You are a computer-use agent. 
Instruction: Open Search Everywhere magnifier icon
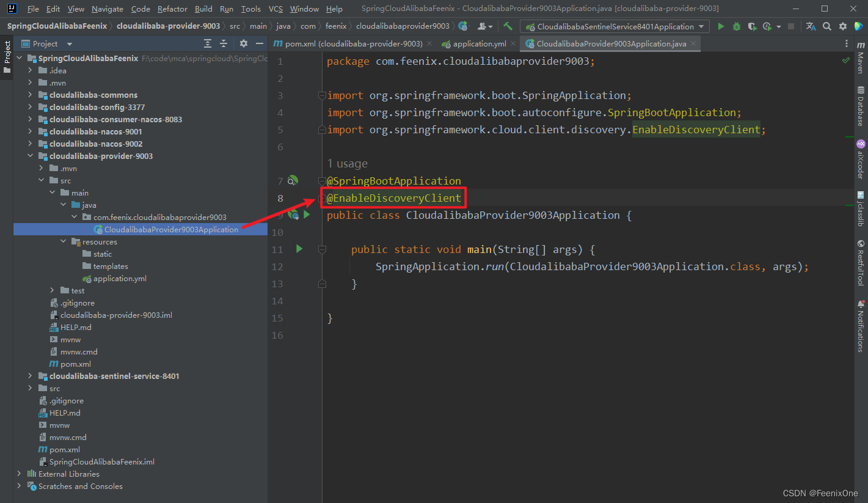coord(827,26)
